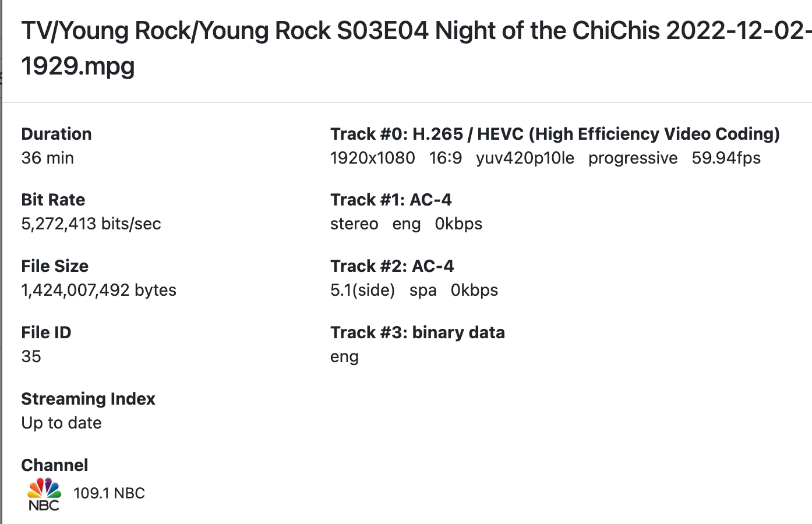
Task: Click the 5,272,413 bits/sec value
Action: [x=91, y=224]
